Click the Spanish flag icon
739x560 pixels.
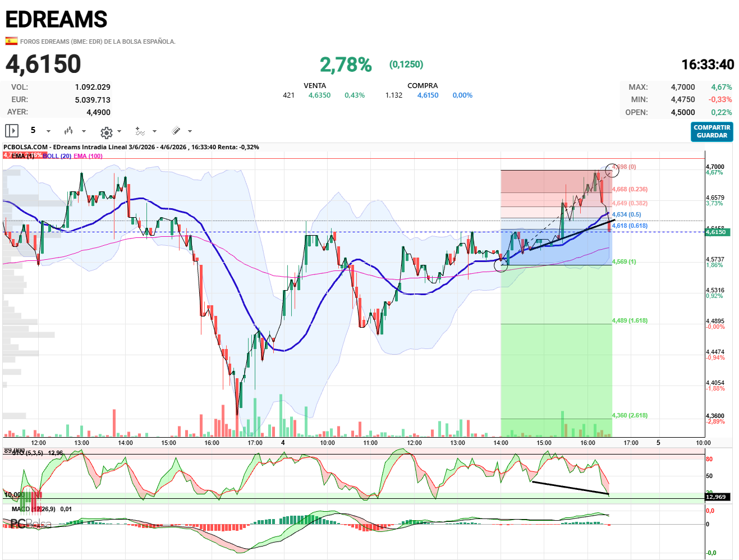click(11, 40)
